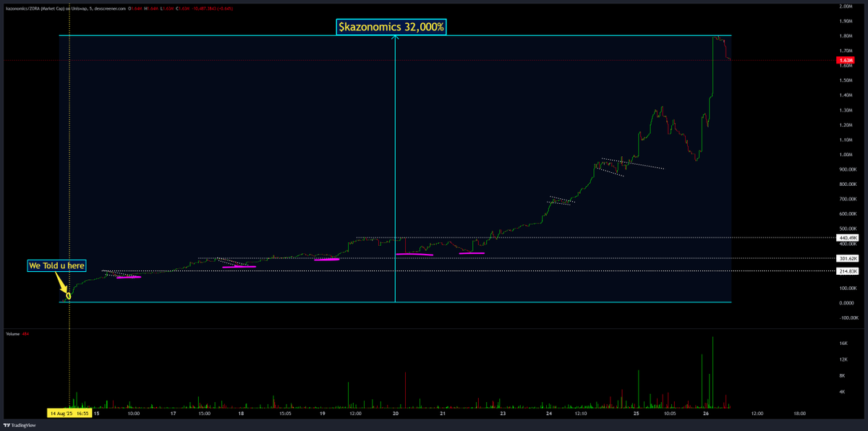
Task: Select the current price tag 1.63M
Action: click(x=847, y=61)
